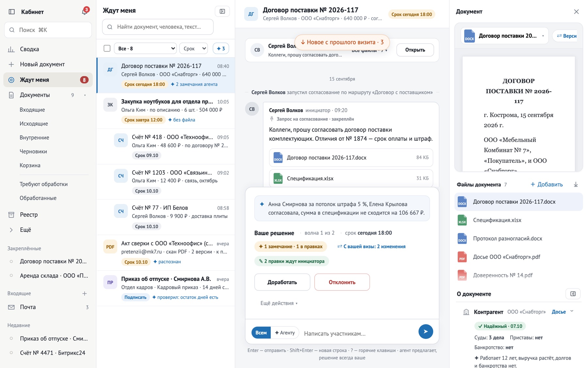588x368 pixels.
Task: Click Добавить to add a file
Action: click(547, 184)
